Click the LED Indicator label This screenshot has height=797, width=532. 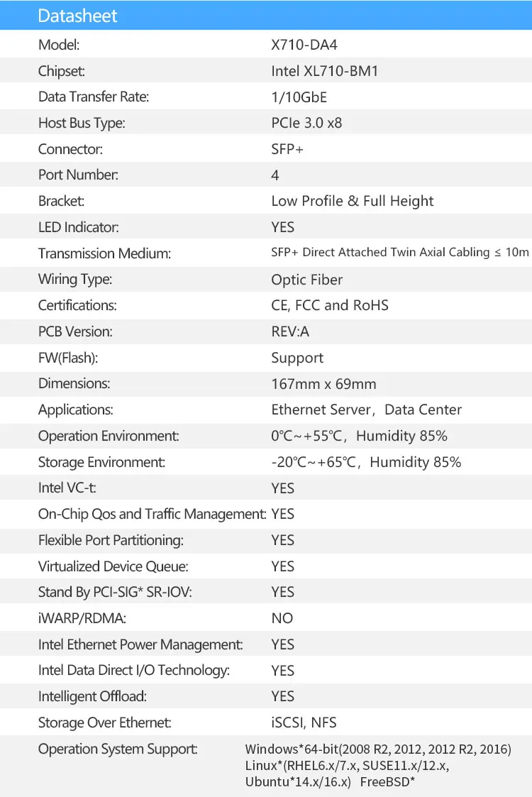pos(78,227)
